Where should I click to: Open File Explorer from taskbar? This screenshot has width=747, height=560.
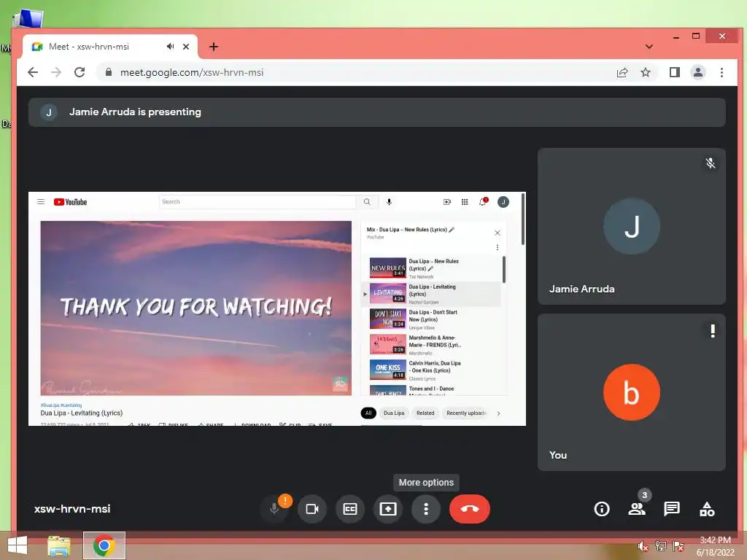(x=59, y=545)
